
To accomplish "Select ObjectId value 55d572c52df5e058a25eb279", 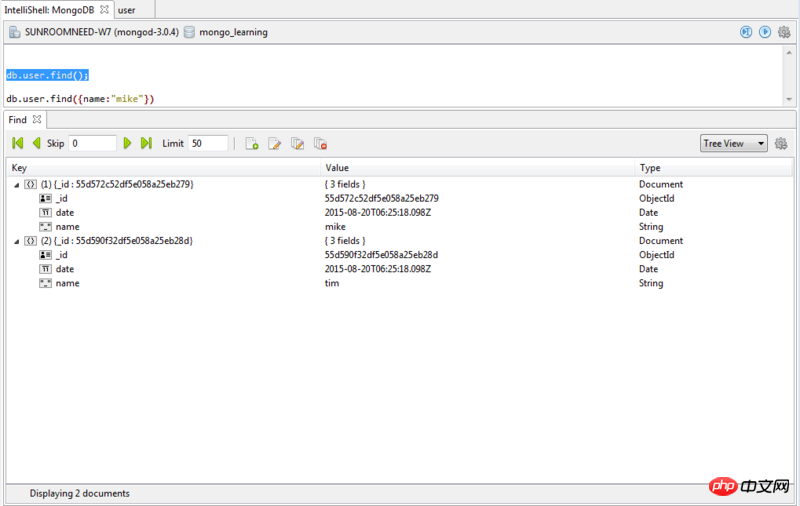I will tap(382, 198).
